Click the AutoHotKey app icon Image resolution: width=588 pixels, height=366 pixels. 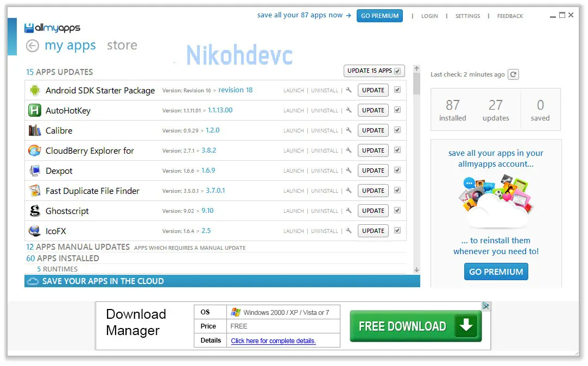(x=35, y=111)
